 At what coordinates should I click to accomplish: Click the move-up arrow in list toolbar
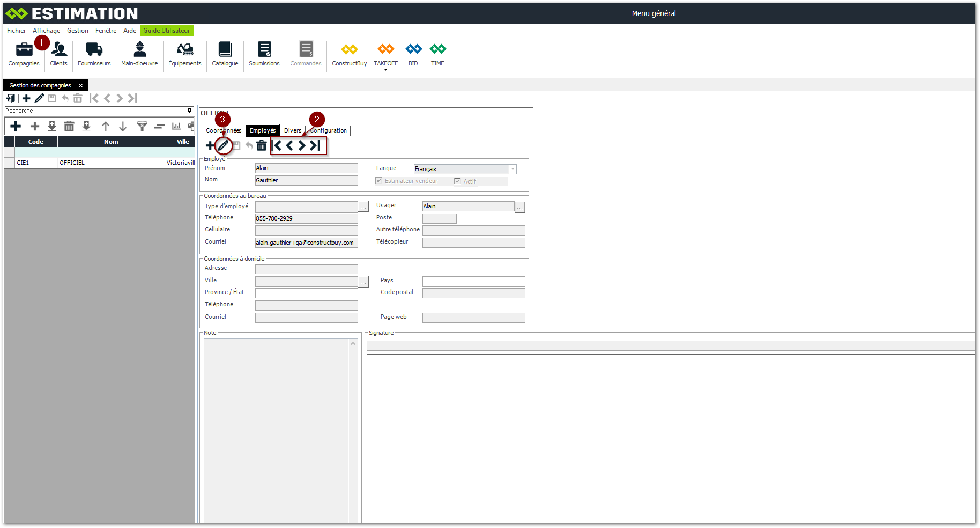(106, 126)
